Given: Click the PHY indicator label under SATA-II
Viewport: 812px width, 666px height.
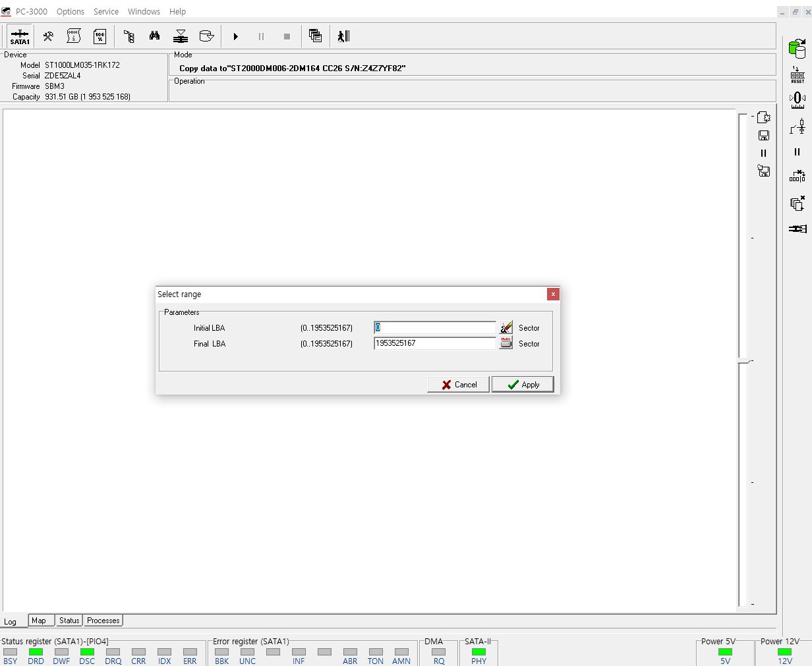Looking at the screenshot, I should pyautogui.click(x=479, y=661).
